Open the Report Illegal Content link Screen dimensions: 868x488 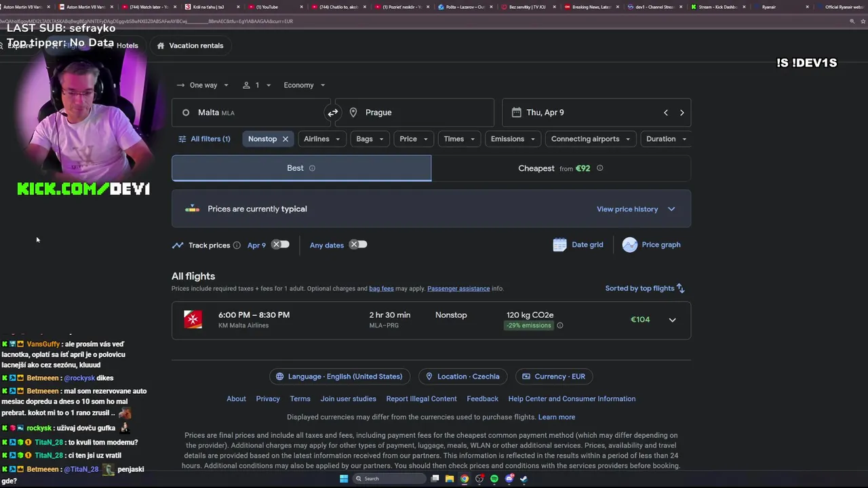coord(421,399)
